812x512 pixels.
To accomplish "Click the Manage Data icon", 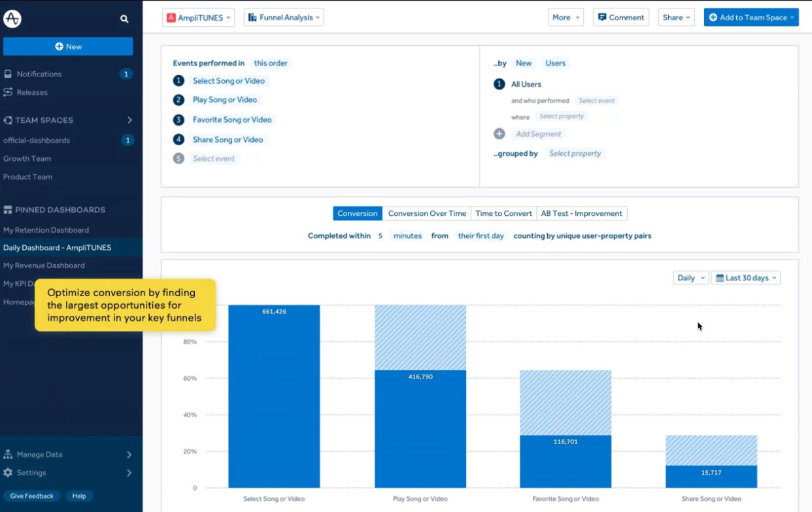I will (8, 454).
